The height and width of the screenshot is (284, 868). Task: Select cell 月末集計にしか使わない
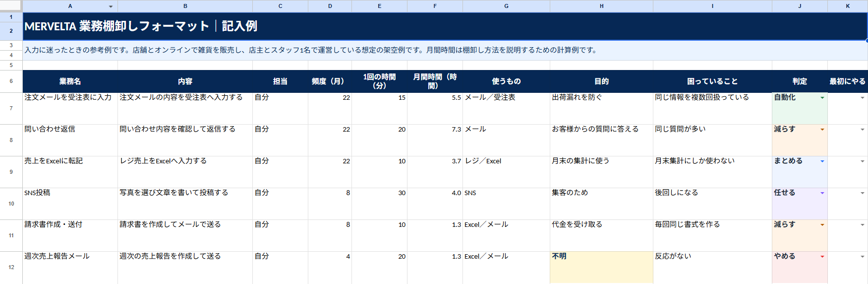(x=712, y=172)
